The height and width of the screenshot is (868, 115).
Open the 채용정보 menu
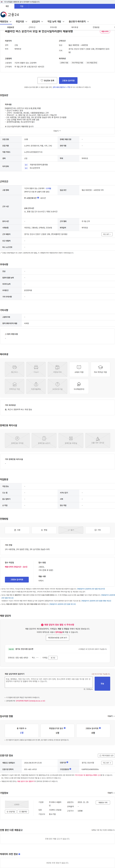point(6,22)
